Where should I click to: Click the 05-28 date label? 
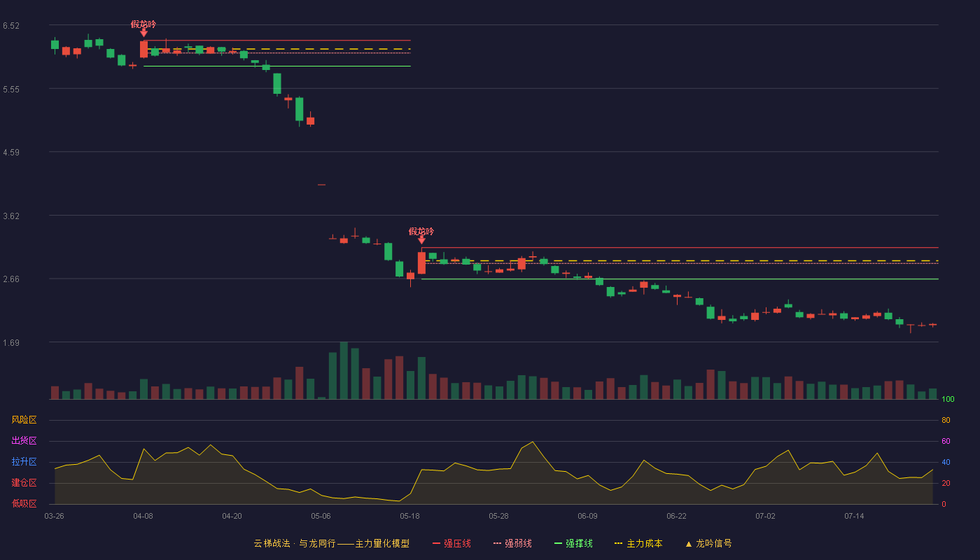(x=498, y=516)
